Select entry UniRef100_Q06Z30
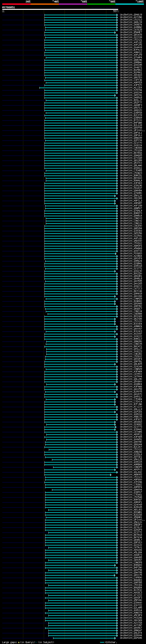This screenshot has height=644, width=146. click(131, 271)
